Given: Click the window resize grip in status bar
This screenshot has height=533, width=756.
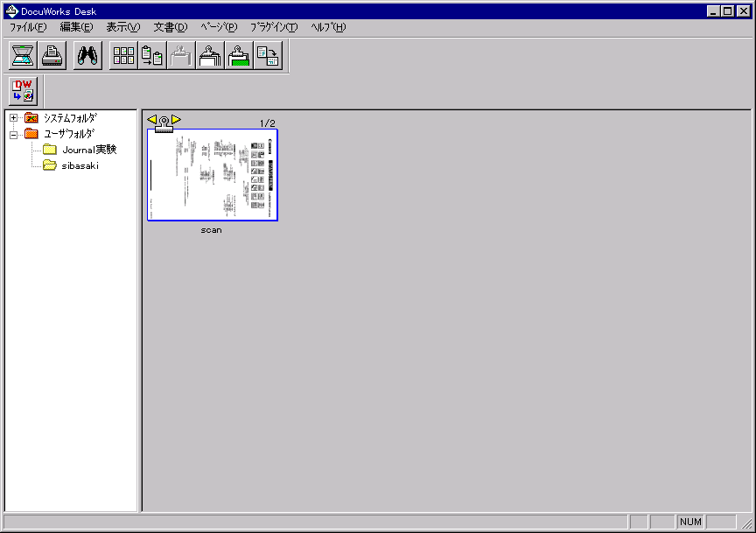Looking at the screenshot, I should 747,522.
